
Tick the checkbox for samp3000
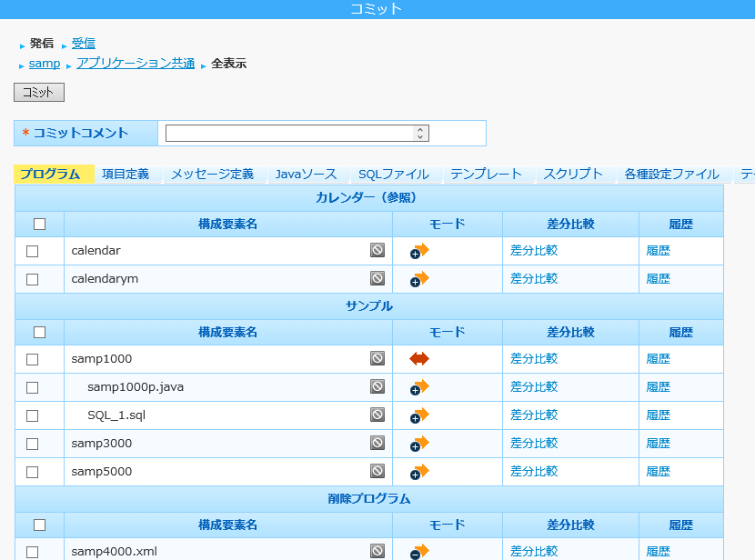click(x=32, y=444)
